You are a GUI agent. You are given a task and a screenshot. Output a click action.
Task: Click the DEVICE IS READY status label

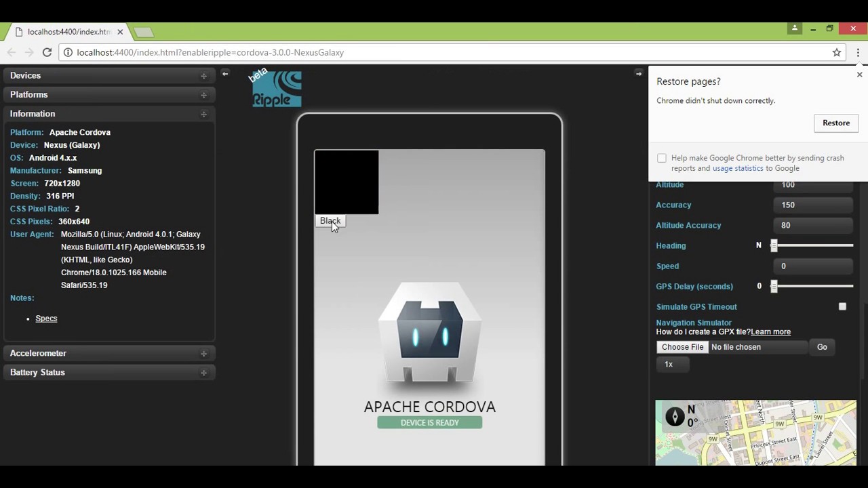(430, 422)
